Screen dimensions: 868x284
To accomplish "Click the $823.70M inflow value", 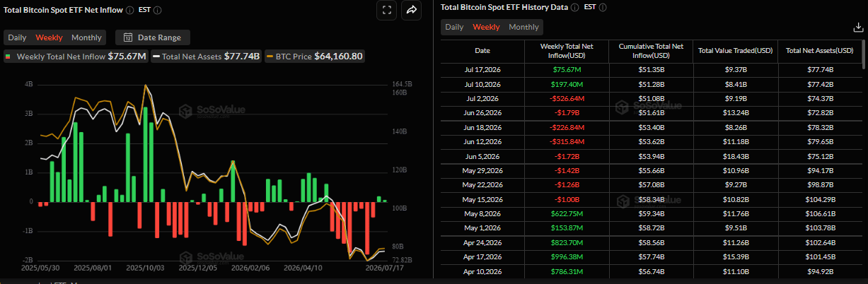I will pos(566,242).
